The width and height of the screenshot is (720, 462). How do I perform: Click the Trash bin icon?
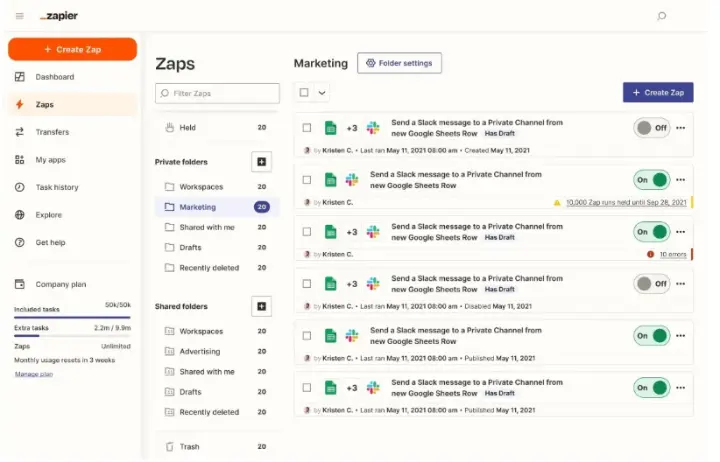(169, 446)
